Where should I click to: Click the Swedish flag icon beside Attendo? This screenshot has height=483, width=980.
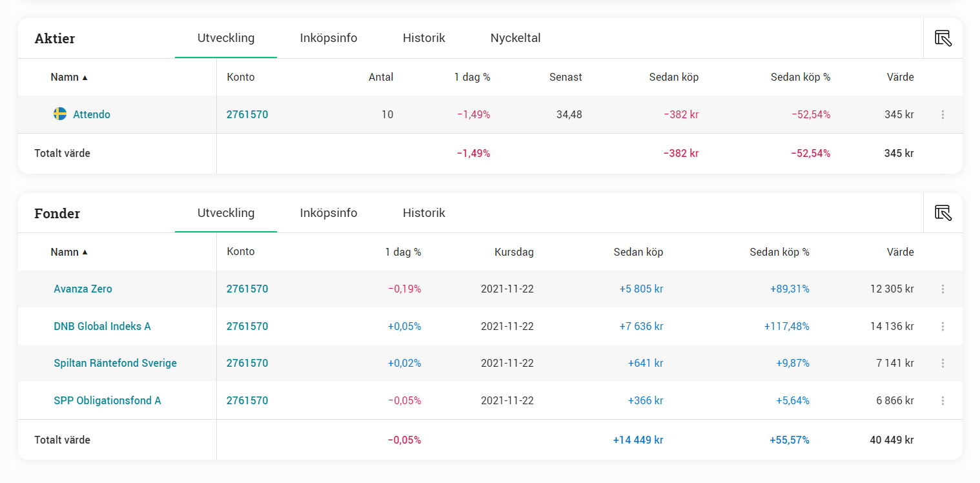point(60,114)
